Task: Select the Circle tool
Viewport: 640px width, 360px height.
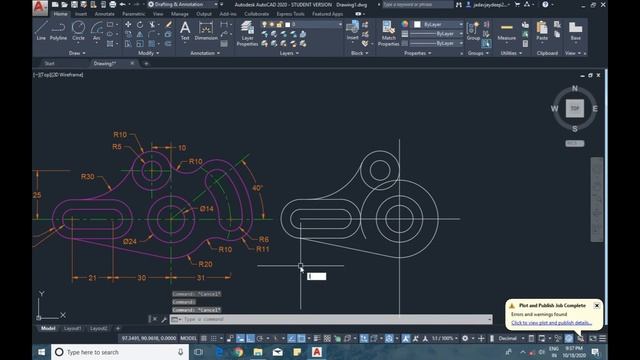Action: coord(78,31)
